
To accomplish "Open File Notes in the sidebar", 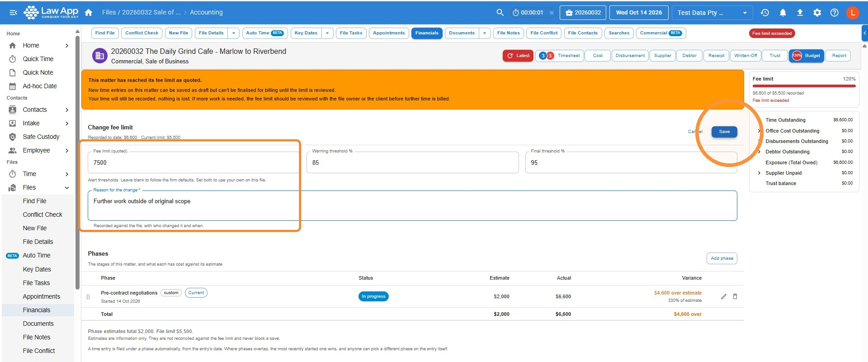I will [x=37, y=337].
